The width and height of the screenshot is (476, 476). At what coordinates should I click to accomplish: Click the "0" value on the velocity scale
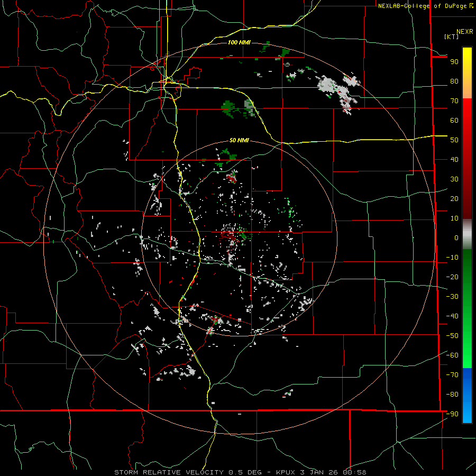(x=456, y=238)
